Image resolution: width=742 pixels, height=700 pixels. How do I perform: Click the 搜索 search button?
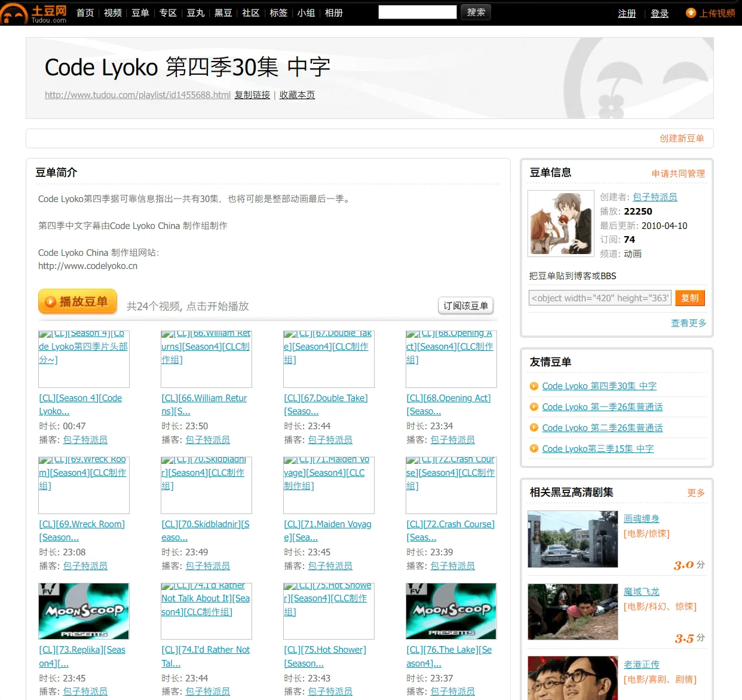476,13
